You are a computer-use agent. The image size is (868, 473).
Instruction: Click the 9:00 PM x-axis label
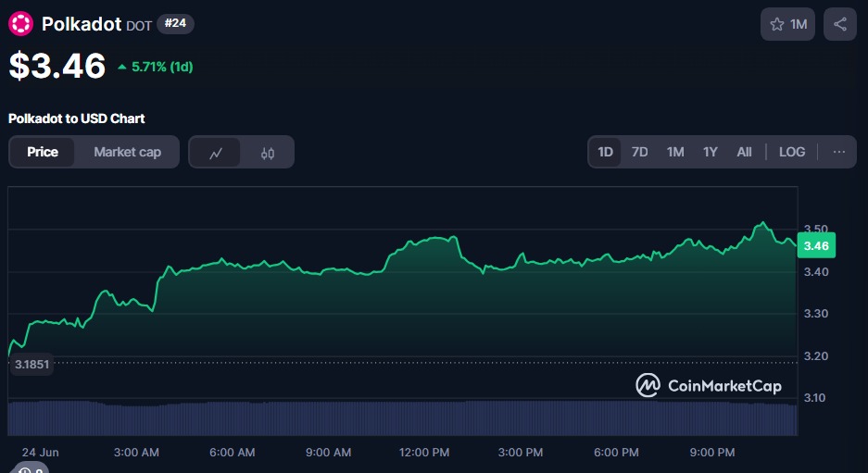711,453
